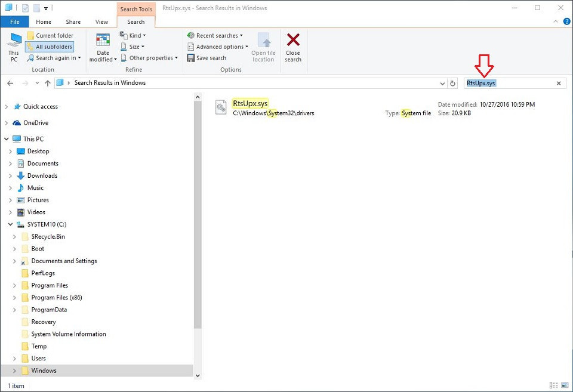Click the Downloads folder icon
The height and width of the screenshot is (392, 573).
click(x=21, y=175)
